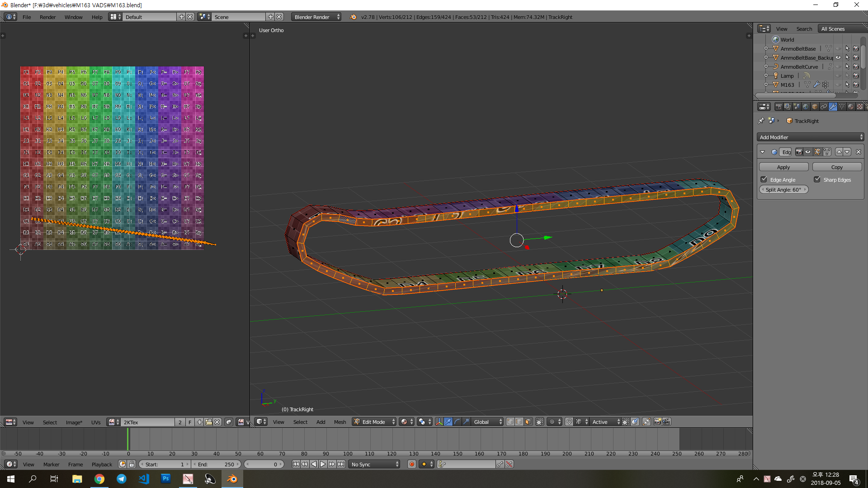Apply the Edge Split modifier
This screenshot has height=488, width=868.
click(x=783, y=167)
